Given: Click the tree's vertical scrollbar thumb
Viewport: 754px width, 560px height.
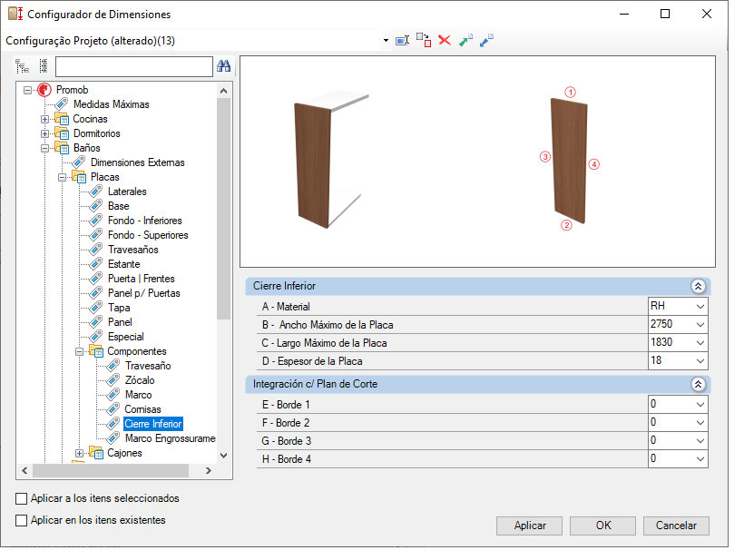Looking at the screenshot, I should click(x=223, y=209).
